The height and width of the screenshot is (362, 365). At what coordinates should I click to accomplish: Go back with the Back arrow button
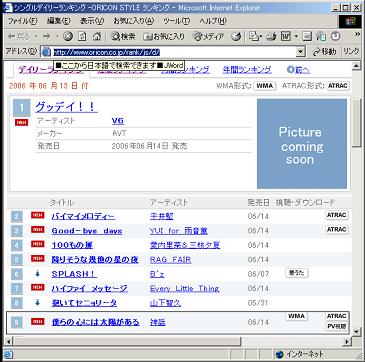click(x=18, y=36)
